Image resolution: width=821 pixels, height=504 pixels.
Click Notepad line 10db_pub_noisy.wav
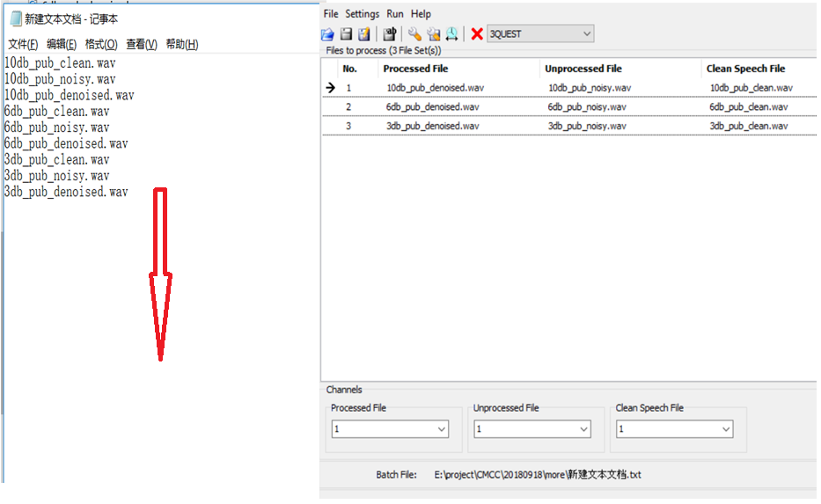coord(60,79)
